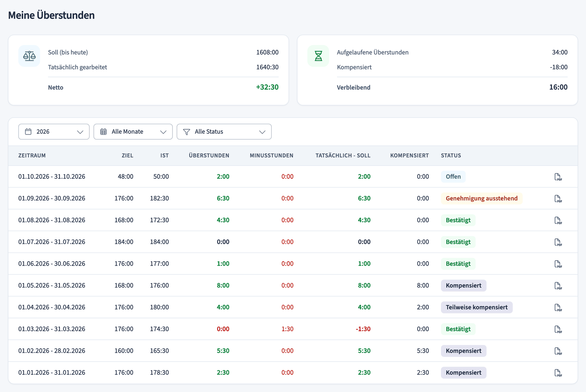This screenshot has height=392, width=586.
Task: Click the Minusstunden column header
Action: pos(271,155)
